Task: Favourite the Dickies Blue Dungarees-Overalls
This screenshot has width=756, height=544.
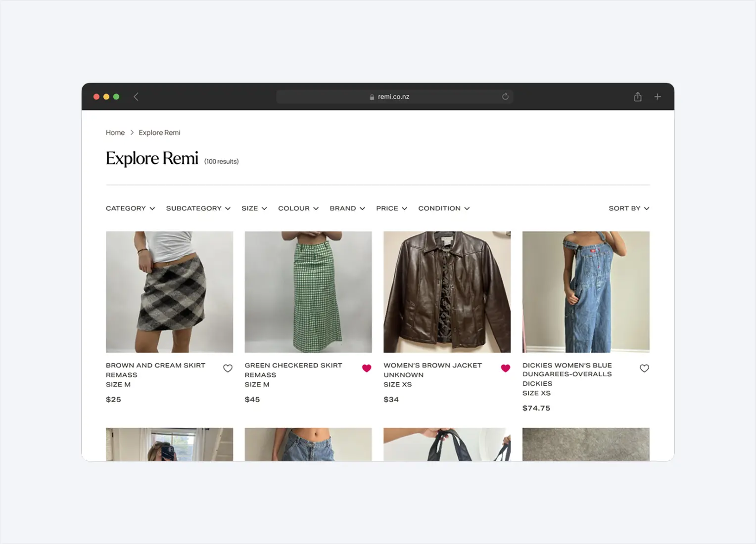Action: pyautogui.click(x=644, y=368)
